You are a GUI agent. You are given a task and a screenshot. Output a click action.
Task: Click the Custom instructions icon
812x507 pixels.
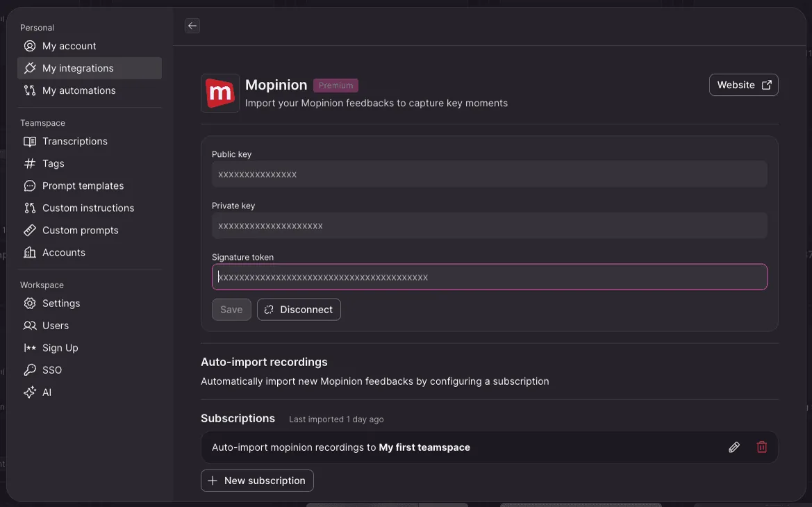[x=30, y=208]
